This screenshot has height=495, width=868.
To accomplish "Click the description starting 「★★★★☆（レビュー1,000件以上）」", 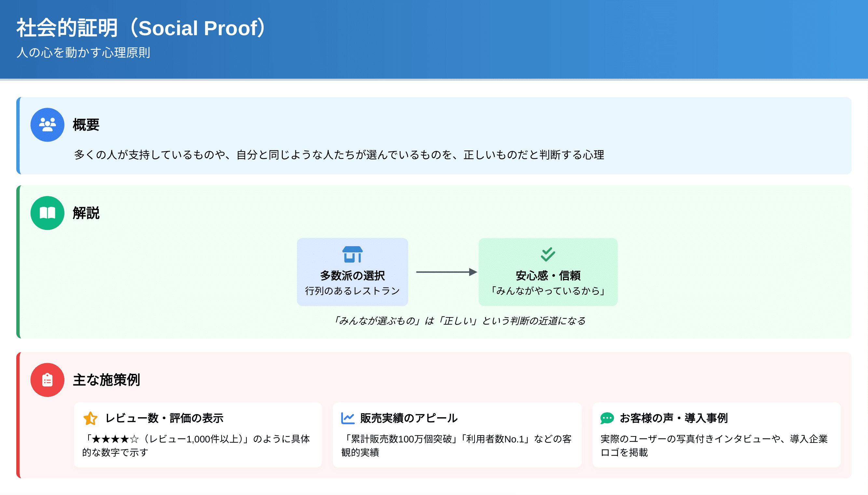I will click(x=196, y=446).
